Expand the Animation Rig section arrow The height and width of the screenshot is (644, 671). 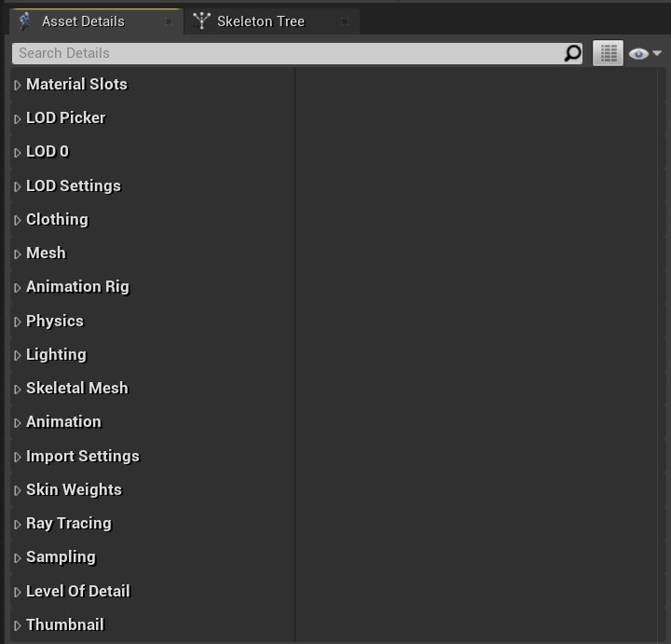click(x=17, y=288)
